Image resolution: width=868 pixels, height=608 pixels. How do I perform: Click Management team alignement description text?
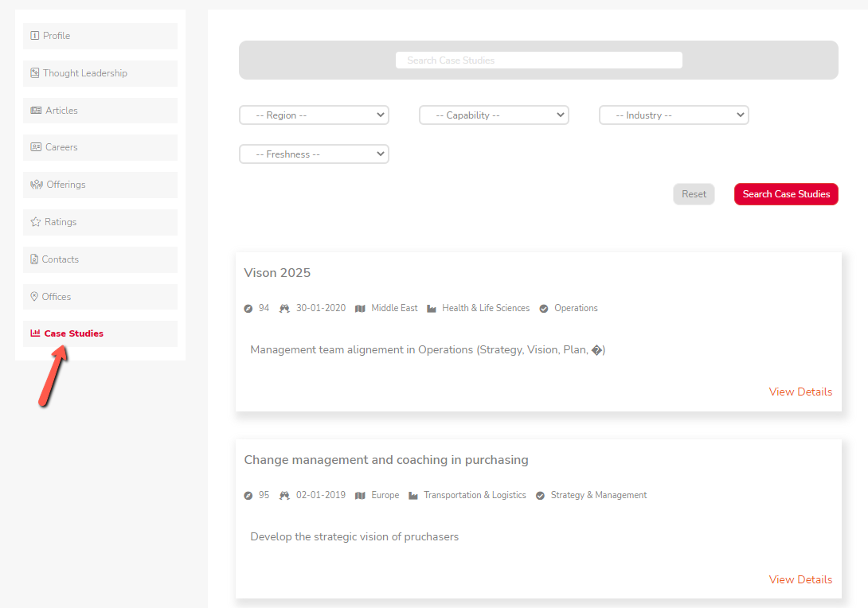(428, 349)
